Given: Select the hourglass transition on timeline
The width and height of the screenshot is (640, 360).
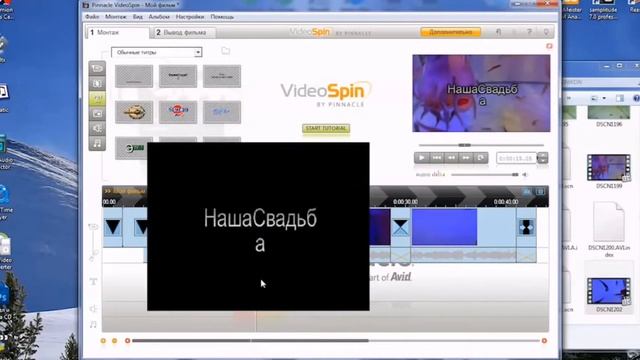Looking at the screenshot, I should (x=400, y=227).
